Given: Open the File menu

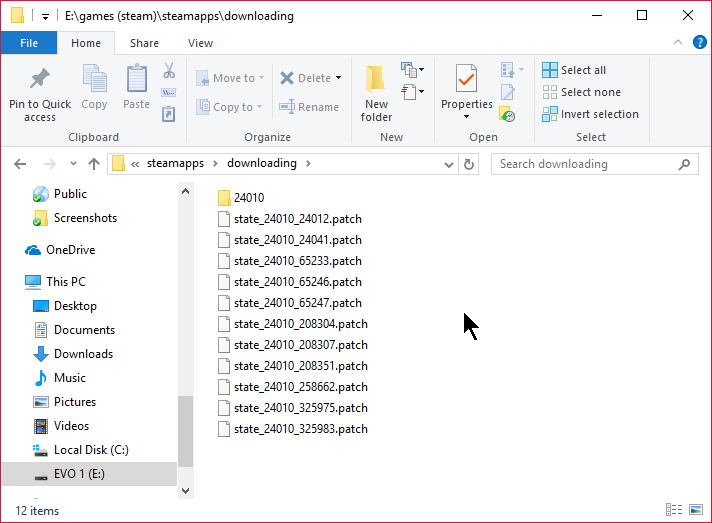Looking at the screenshot, I should coord(29,43).
